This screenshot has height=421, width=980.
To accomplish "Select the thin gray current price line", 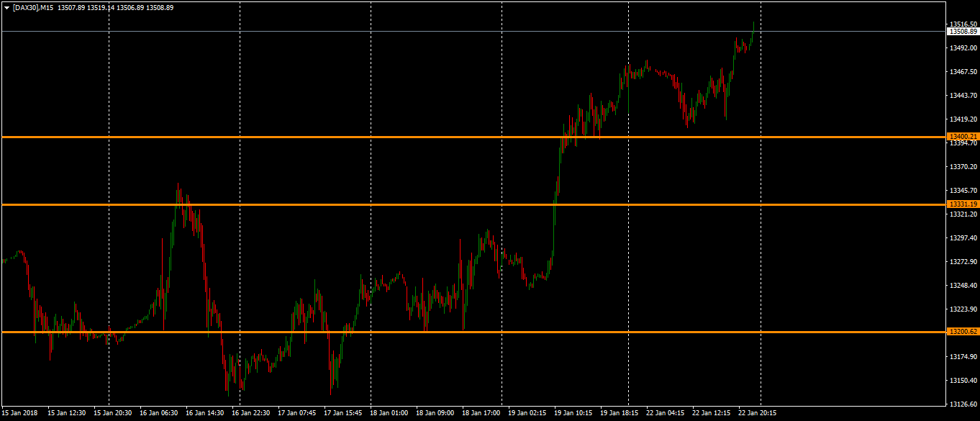I will [x=473, y=31].
